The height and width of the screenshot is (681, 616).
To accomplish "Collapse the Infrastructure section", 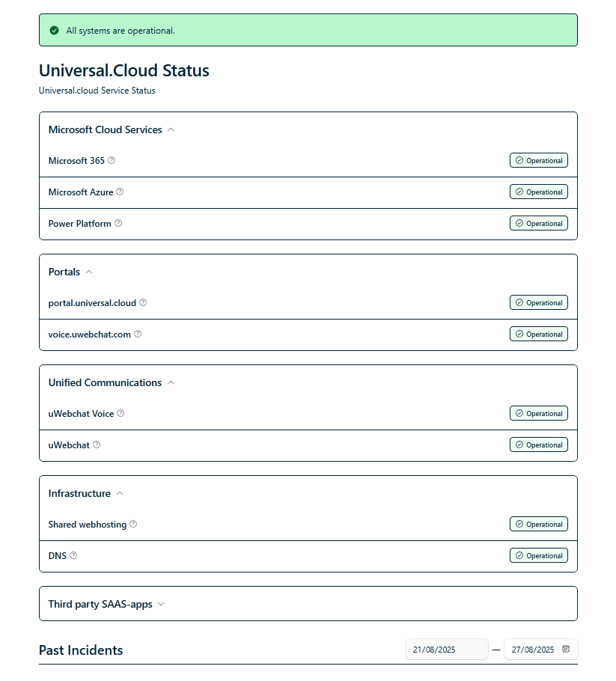I will (x=120, y=493).
